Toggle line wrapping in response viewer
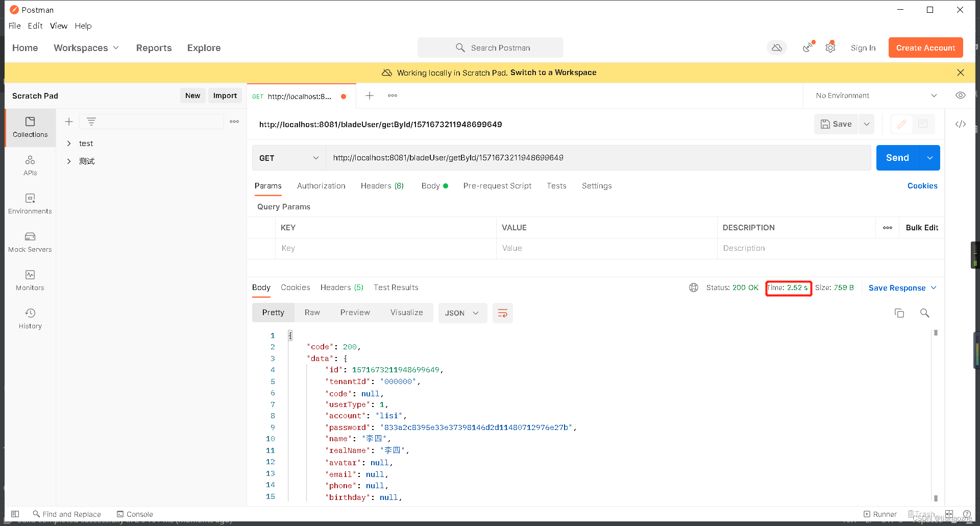The height and width of the screenshot is (526, 980). click(x=503, y=313)
